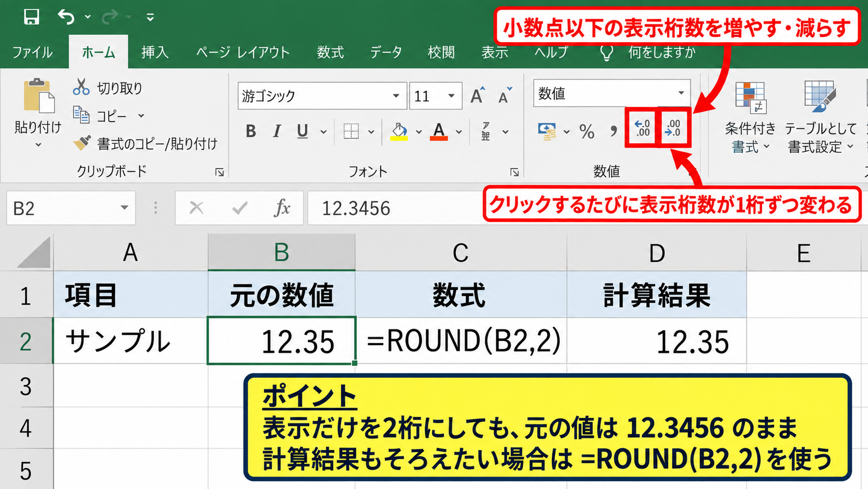Apply the yellow fill color bucket

399,131
